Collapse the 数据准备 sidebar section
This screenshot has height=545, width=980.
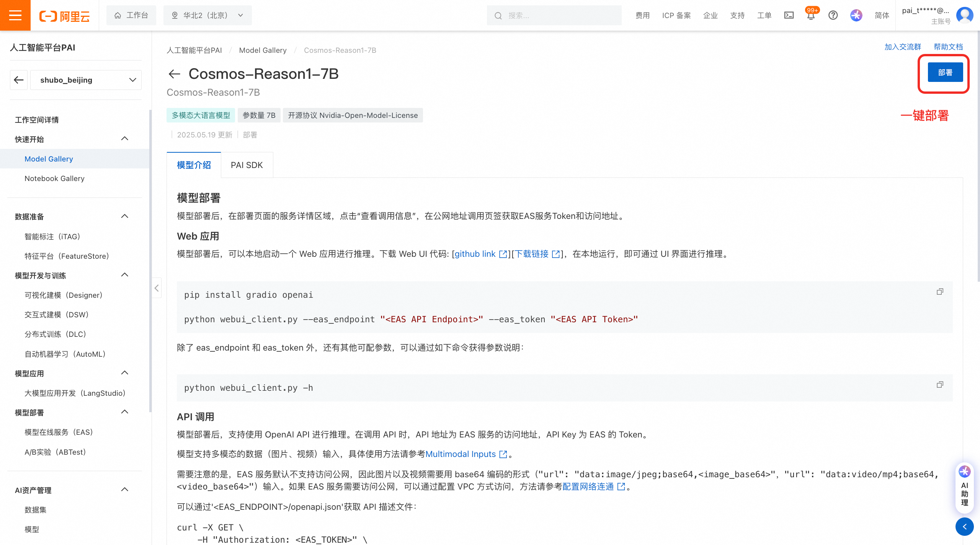[x=124, y=216]
